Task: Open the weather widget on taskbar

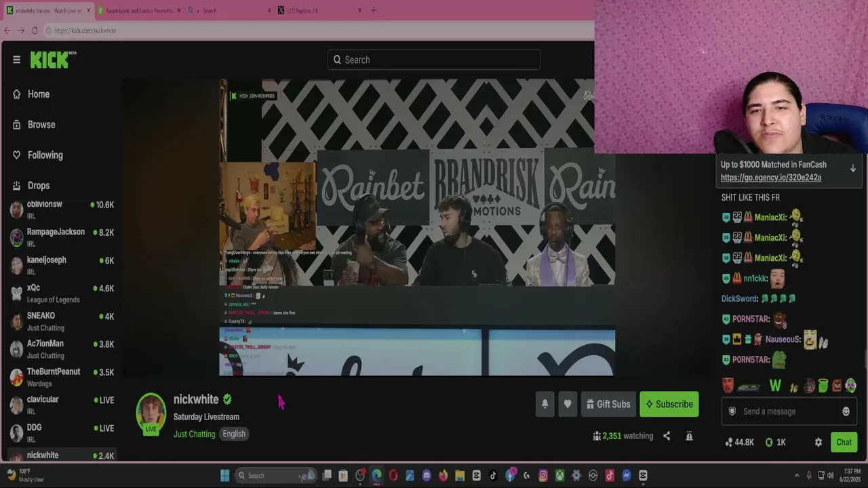Action: coord(26,475)
